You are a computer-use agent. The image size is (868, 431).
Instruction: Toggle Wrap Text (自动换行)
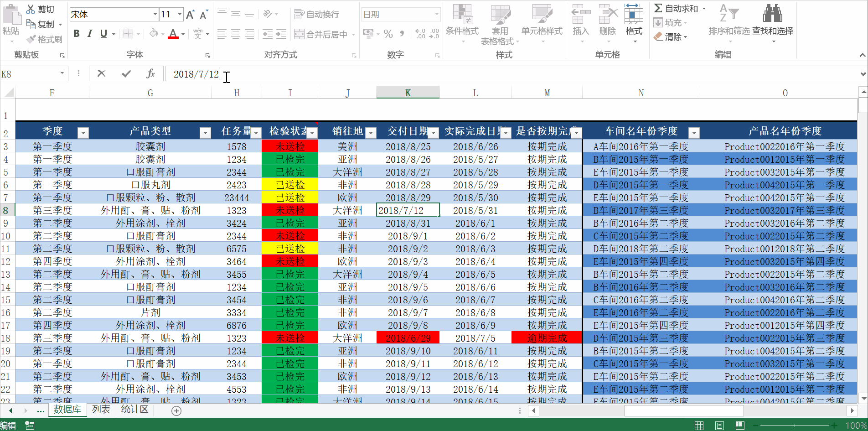(x=317, y=15)
